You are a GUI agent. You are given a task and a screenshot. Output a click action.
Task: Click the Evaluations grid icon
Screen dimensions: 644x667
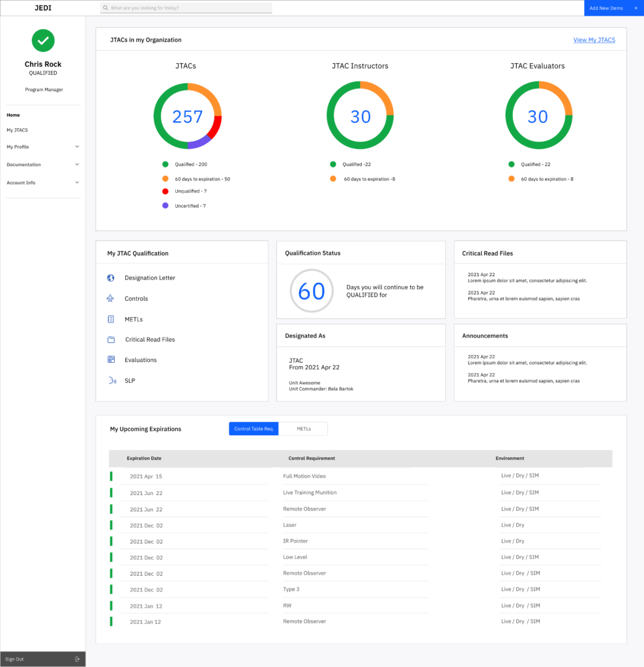click(111, 360)
